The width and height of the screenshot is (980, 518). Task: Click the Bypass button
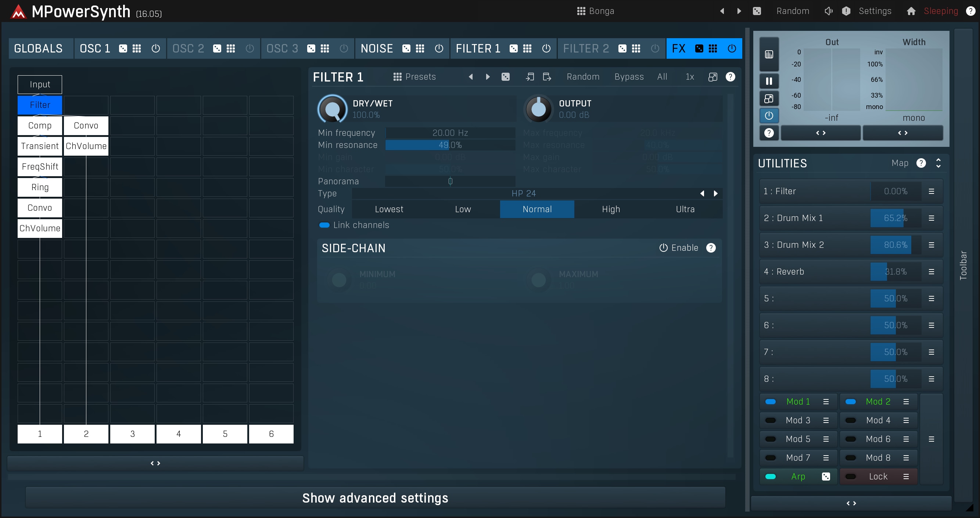coord(629,77)
